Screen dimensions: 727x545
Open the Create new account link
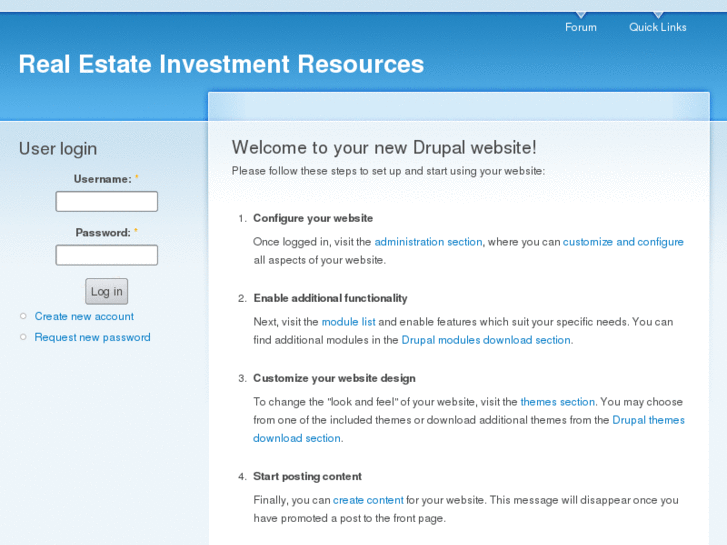tap(84, 316)
